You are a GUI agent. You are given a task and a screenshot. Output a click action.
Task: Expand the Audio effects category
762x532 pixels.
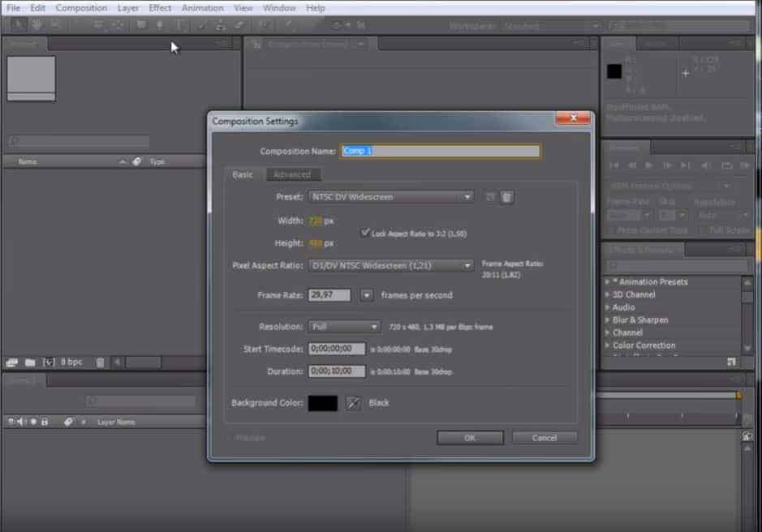click(x=608, y=307)
